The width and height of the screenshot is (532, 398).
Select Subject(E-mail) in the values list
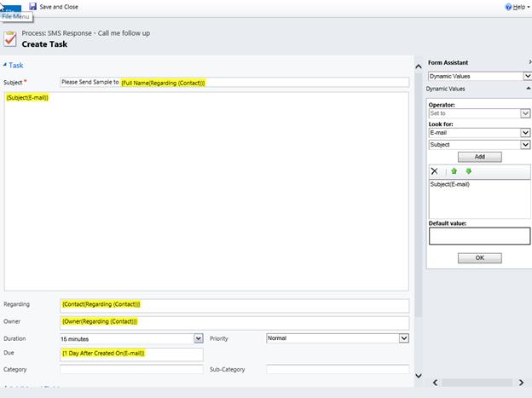click(450, 184)
